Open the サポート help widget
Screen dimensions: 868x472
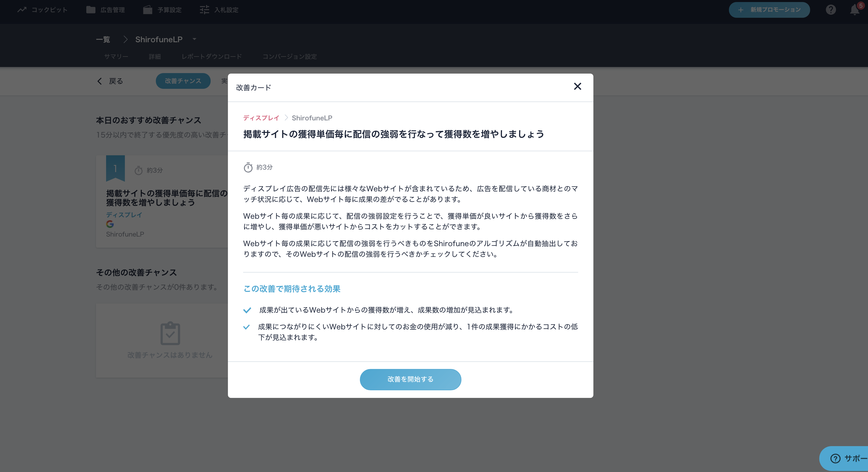(844, 459)
